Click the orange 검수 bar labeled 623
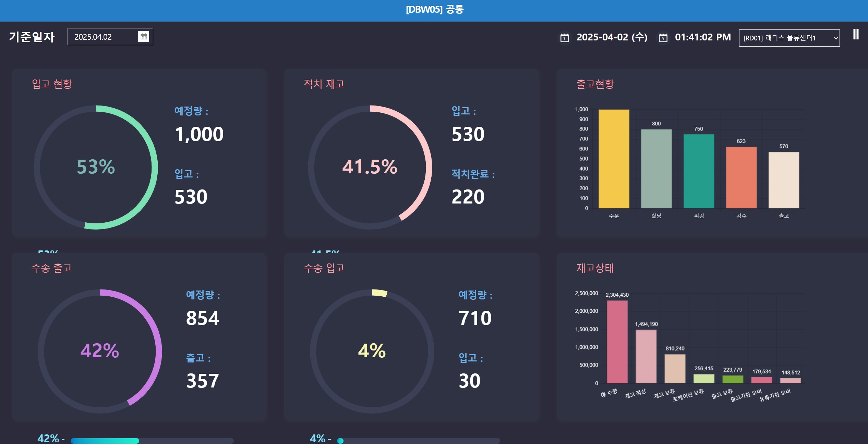Screen dimensions: 868x444 point(741,177)
